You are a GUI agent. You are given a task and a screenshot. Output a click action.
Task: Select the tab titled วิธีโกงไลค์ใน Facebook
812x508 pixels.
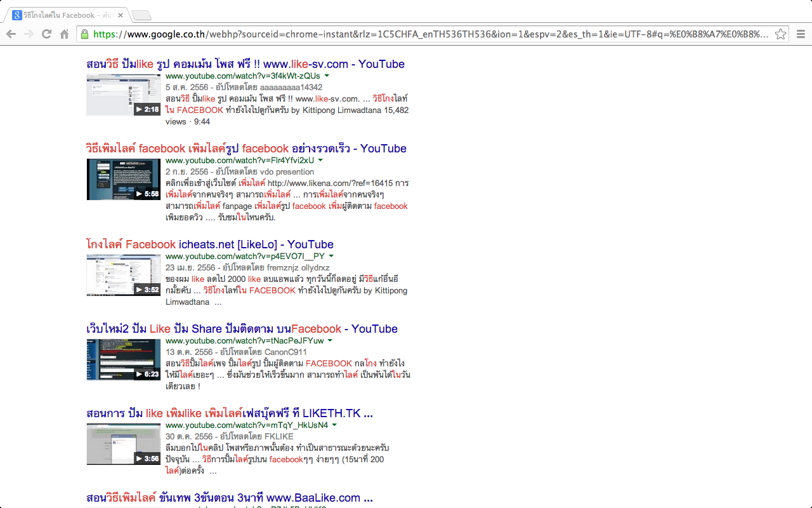point(67,15)
